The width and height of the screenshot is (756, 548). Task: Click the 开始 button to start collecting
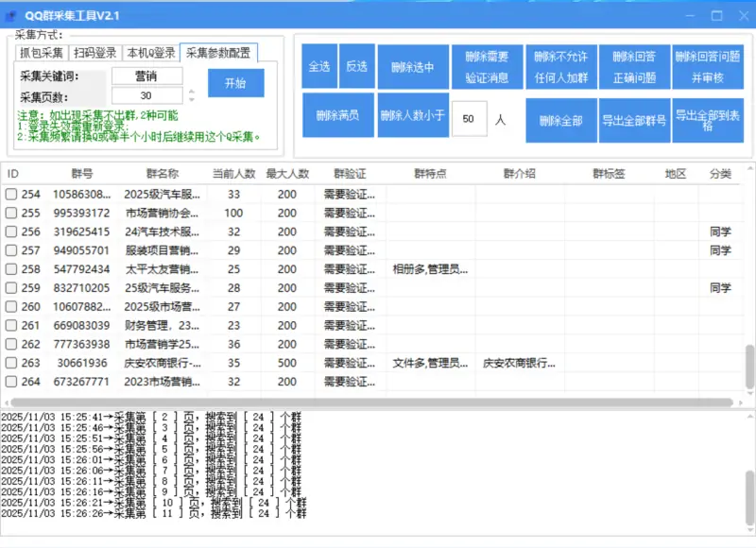coord(235,83)
